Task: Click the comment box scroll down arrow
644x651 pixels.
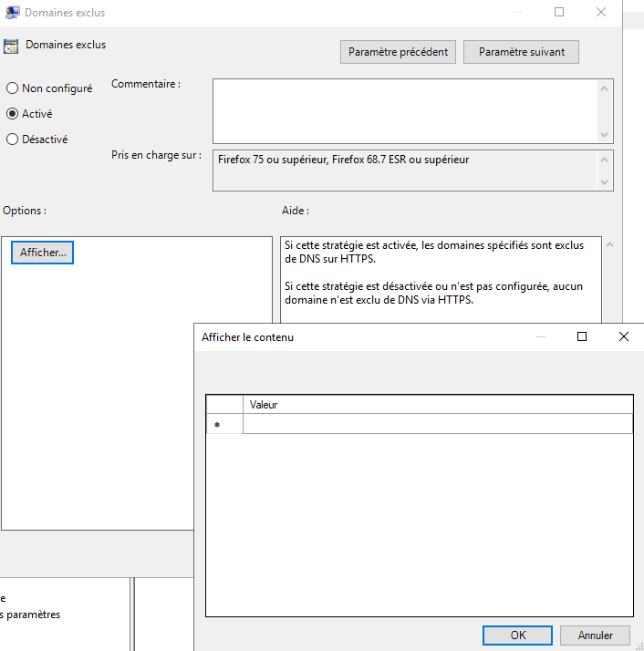Action: 605,135
